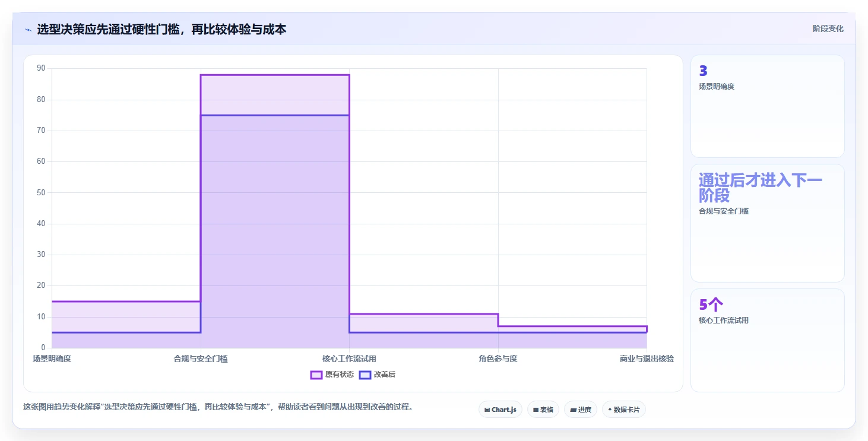
Task: Click the x-axis label 核心工作流试用
Action: [349, 358]
